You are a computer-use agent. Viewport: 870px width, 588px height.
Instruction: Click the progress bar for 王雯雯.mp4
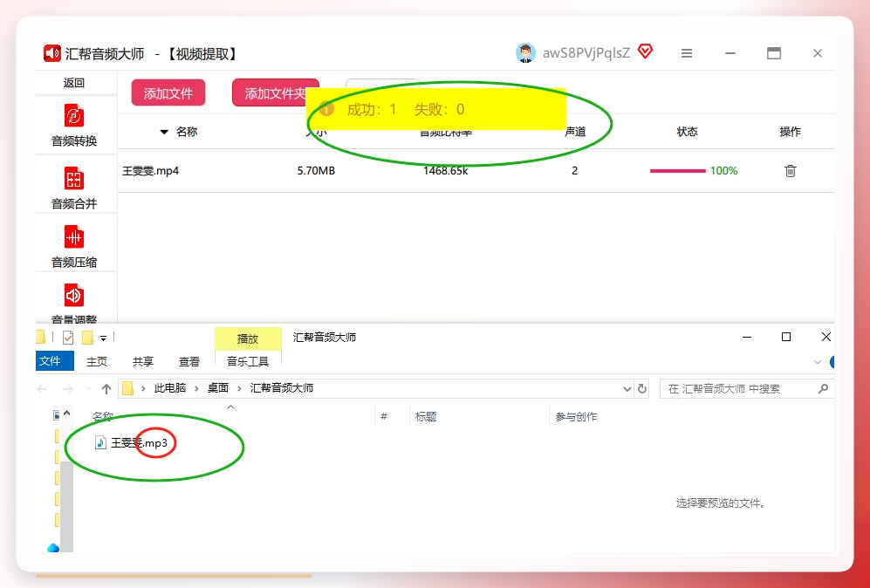click(678, 171)
